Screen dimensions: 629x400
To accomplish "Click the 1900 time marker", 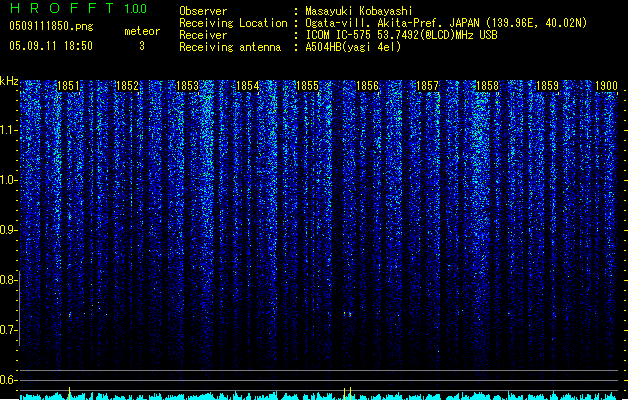I will click(x=606, y=86).
